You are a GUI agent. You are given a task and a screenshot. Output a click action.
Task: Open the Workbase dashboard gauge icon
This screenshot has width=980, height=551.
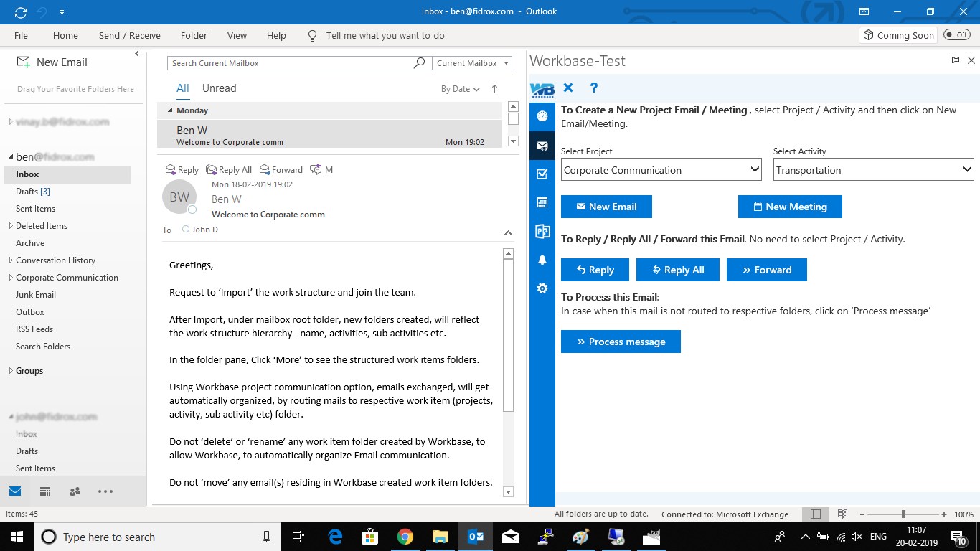tap(542, 116)
